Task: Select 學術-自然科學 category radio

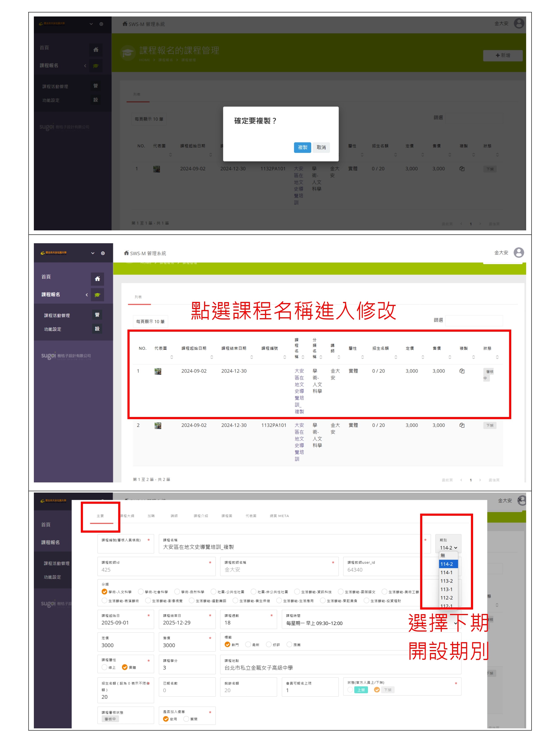Action: [177, 592]
